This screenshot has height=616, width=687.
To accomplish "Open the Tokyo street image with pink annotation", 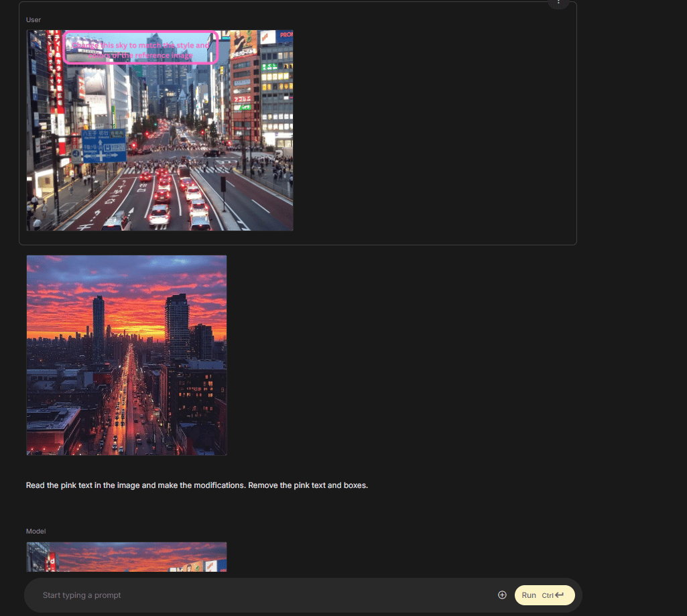I will [160, 130].
